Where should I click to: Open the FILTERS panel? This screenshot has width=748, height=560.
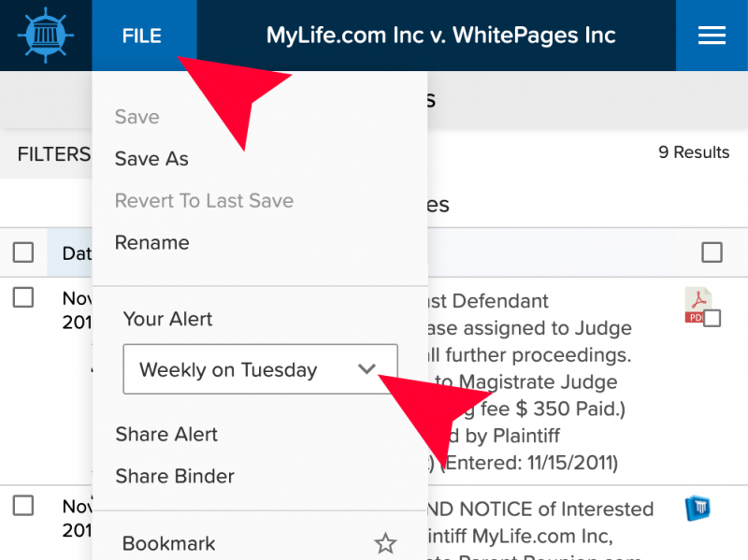click(53, 154)
